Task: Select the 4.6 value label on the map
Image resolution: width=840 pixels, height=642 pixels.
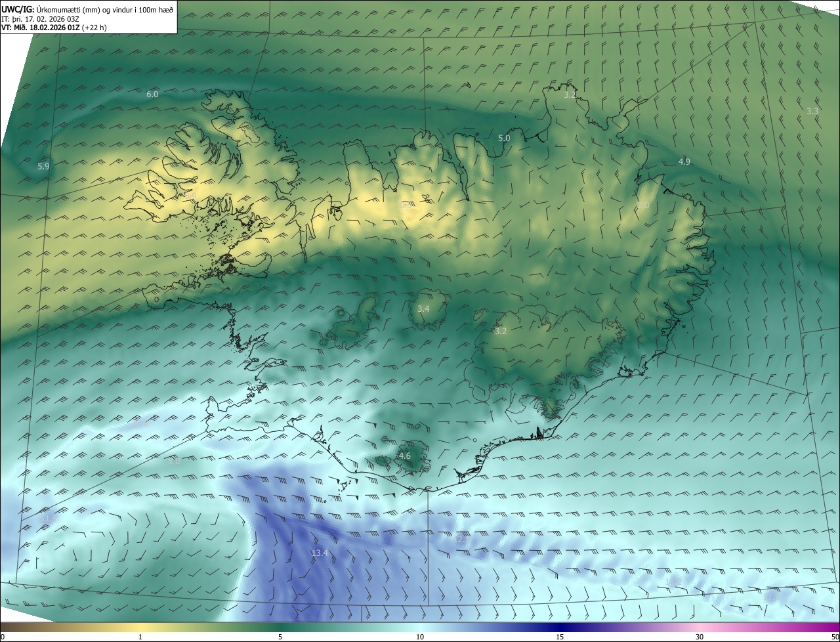Action: pos(405,456)
